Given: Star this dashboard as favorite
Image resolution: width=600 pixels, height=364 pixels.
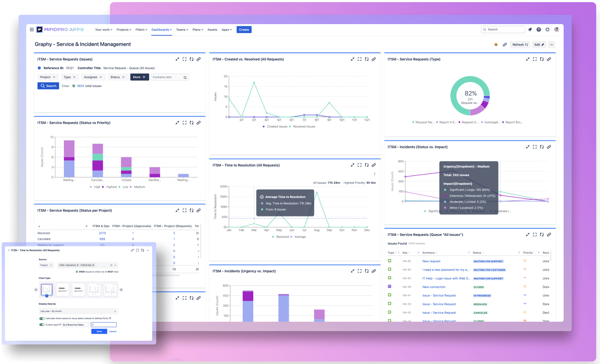Looking at the screenshot, I should click(x=496, y=44).
